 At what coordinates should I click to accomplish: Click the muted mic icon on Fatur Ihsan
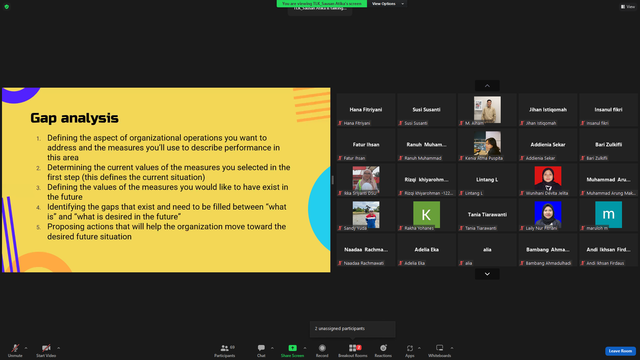click(340, 158)
